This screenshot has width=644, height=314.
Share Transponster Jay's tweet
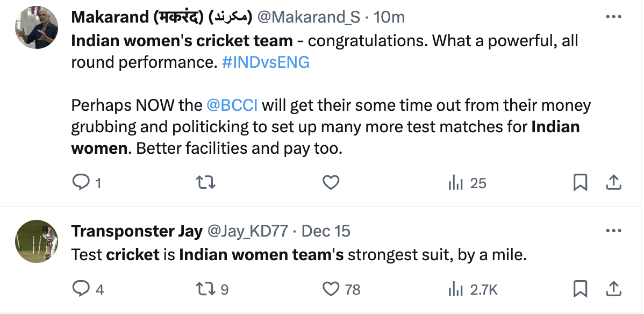(613, 289)
